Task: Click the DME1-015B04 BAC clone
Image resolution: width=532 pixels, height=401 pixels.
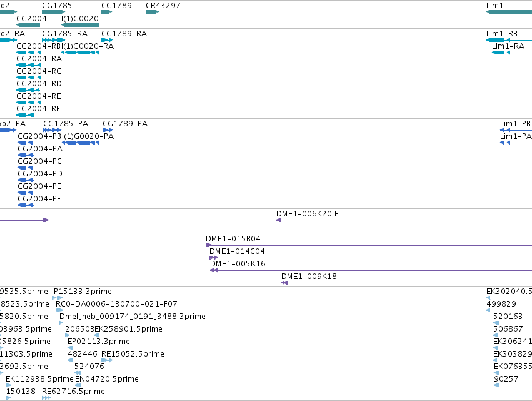Action: pyautogui.click(x=369, y=245)
